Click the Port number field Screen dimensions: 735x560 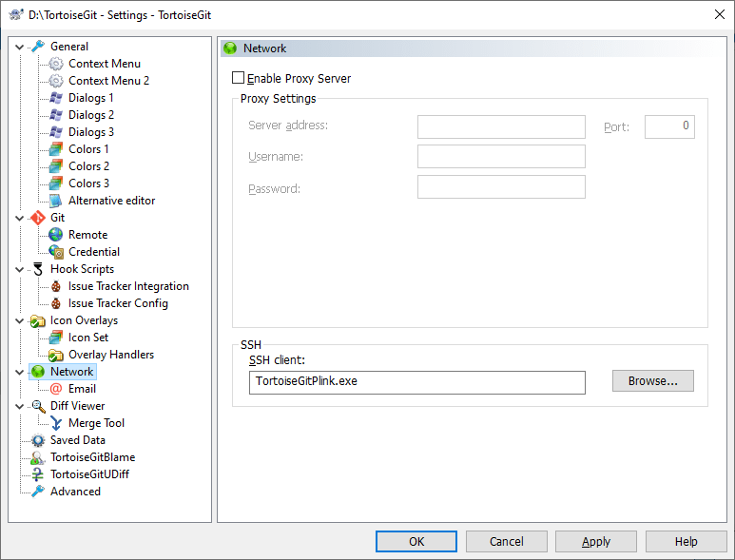pos(669,127)
